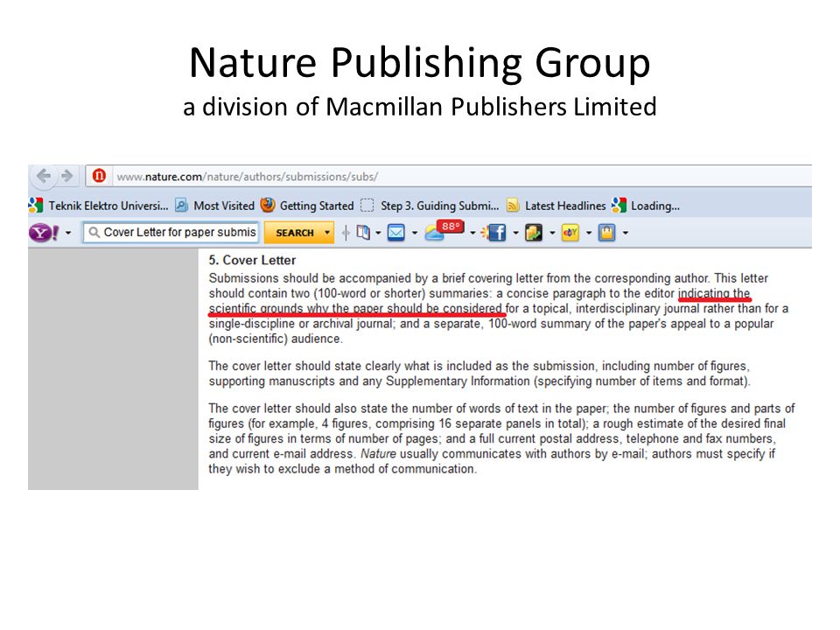
Task: Click the Teknik Elektro bookmark favicon
Action: (35, 205)
